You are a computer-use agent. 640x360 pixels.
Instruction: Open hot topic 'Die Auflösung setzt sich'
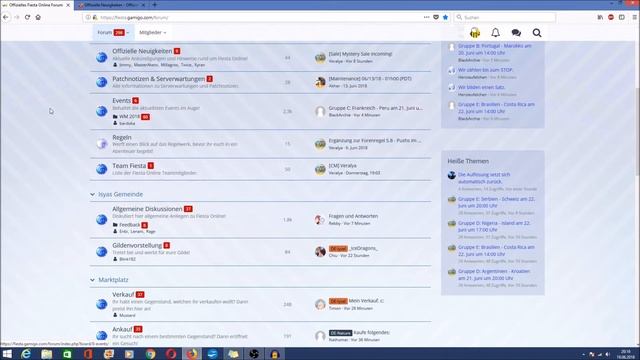484,178
